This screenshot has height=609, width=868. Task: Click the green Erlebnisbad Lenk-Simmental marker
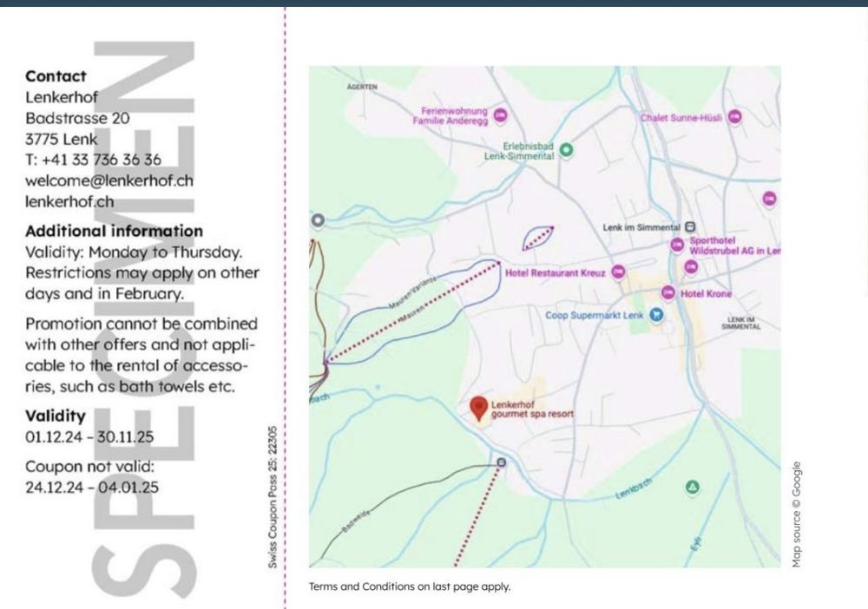(x=567, y=150)
